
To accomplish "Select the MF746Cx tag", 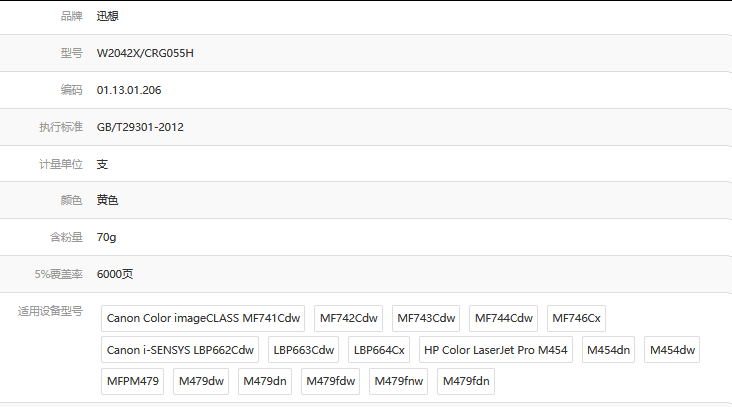I will [577, 319].
